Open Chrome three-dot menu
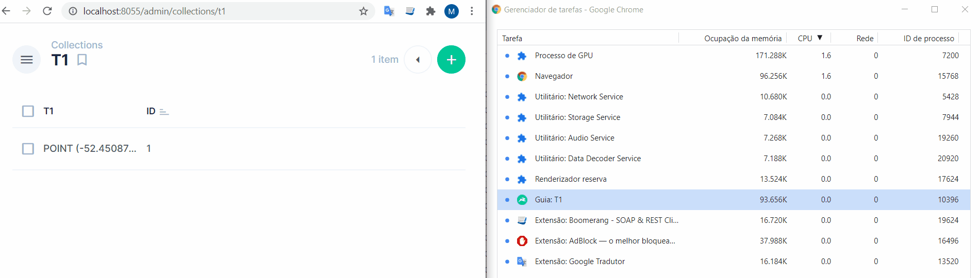The width and height of the screenshot is (980, 278). click(x=472, y=11)
